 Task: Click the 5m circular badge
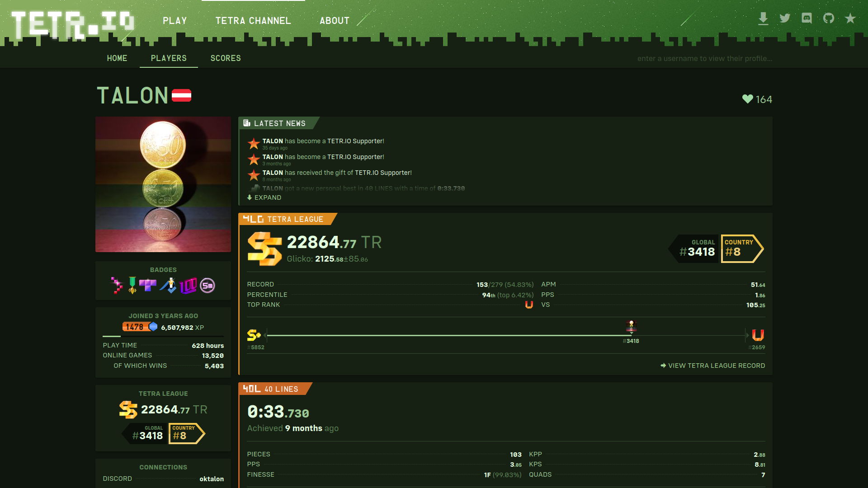click(x=208, y=286)
